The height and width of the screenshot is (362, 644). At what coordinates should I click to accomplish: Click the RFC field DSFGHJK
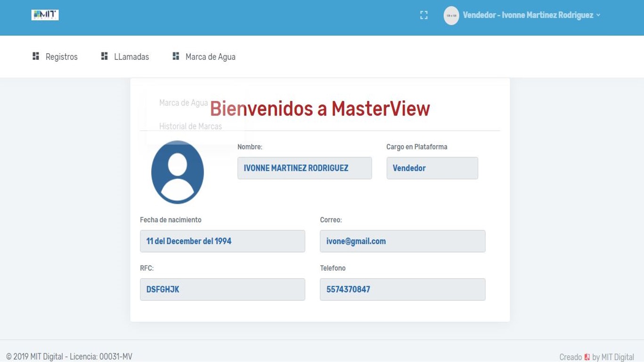tap(222, 289)
